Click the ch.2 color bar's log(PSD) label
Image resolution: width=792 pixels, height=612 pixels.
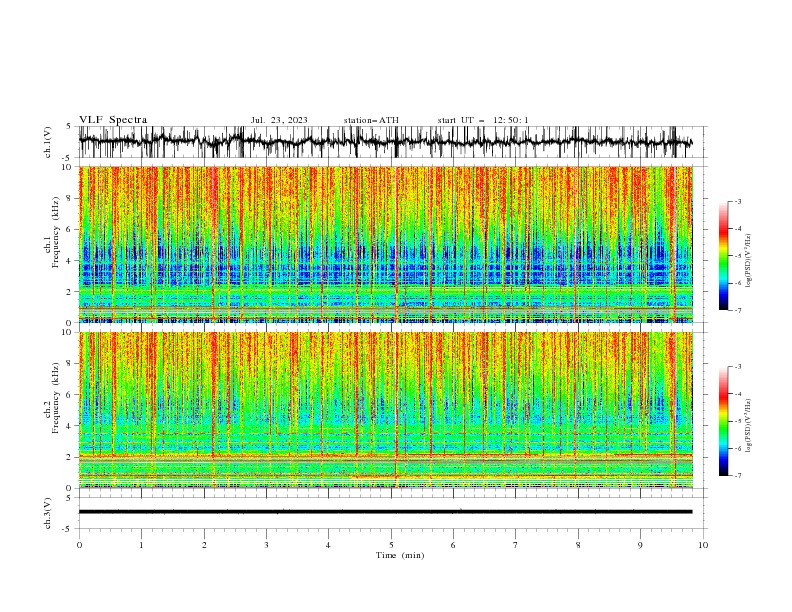tap(748, 426)
